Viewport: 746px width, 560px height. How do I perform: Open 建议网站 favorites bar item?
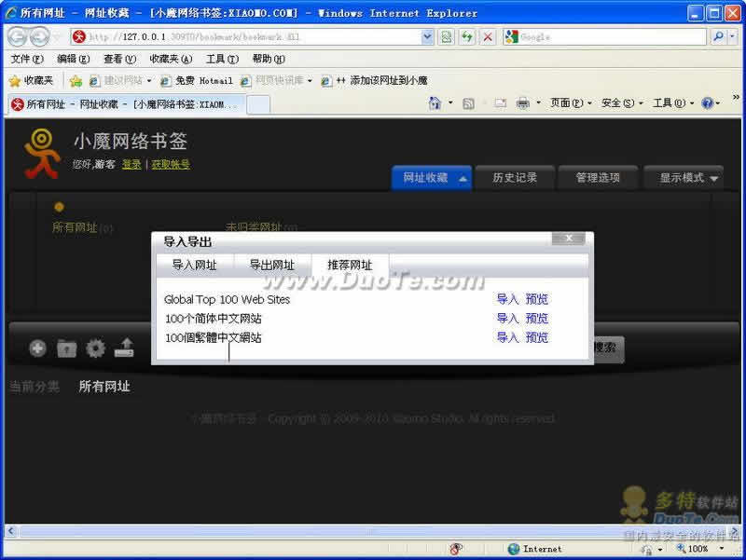(121, 81)
